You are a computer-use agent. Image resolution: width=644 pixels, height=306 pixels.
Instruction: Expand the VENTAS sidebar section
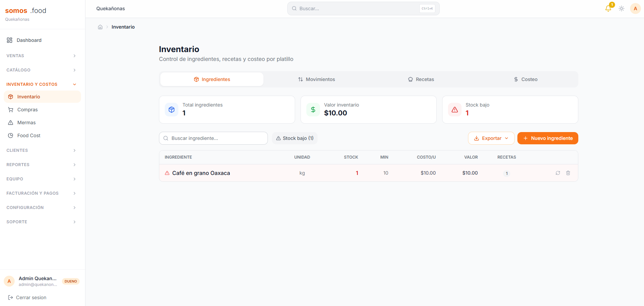coord(41,56)
